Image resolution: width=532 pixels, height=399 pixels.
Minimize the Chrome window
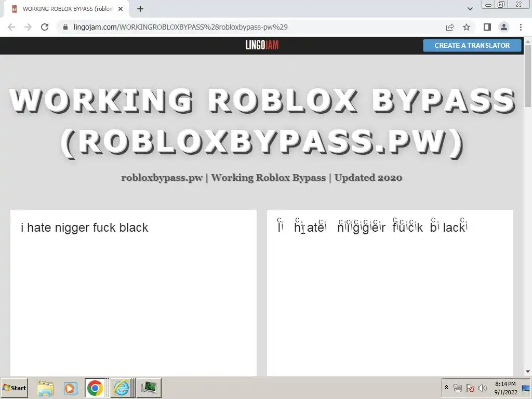488,5
